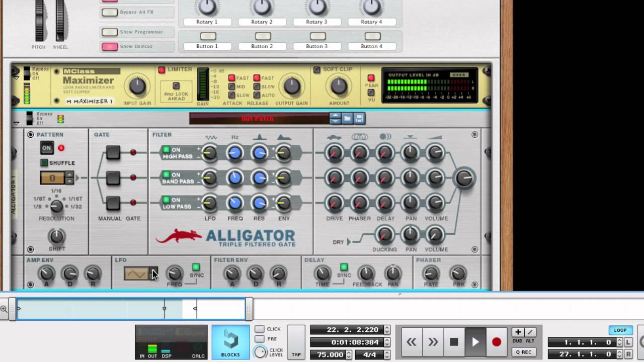
Task: Click the Alt take button
Action: pyautogui.click(x=530, y=332)
